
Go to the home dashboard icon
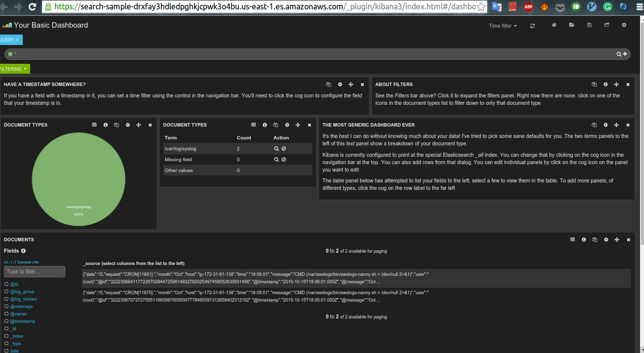coord(554,25)
